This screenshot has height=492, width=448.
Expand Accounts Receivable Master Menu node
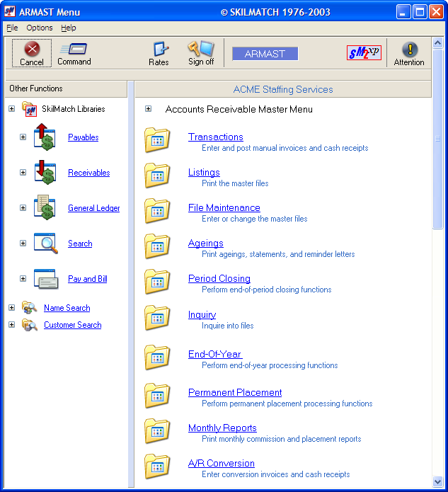pos(149,109)
